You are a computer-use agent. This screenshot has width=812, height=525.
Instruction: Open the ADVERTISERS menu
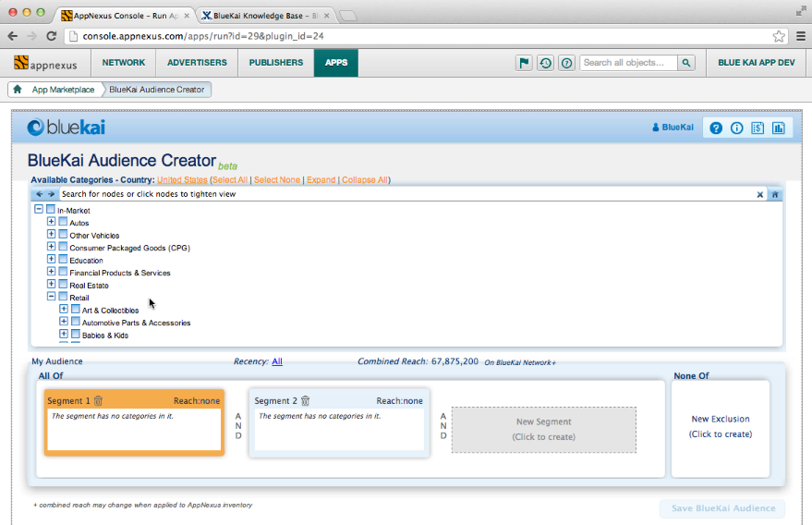coord(197,63)
